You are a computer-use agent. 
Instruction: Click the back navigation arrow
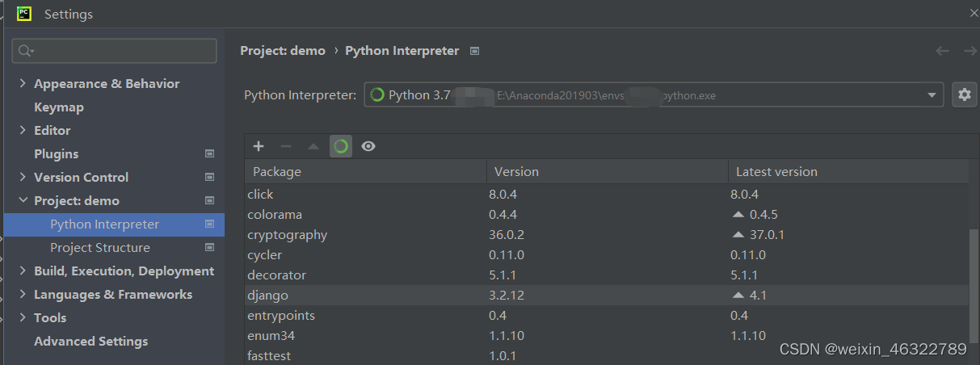942,51
